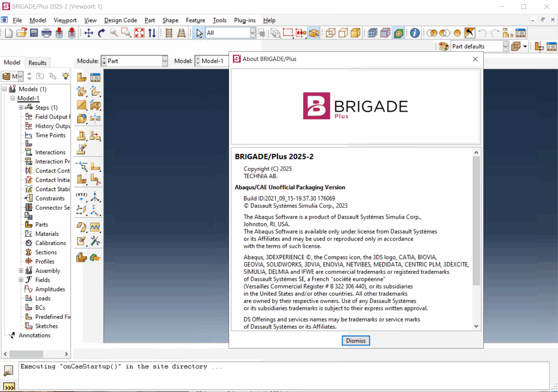Viewport: 558px width, 392px height.
Task: Open the Viewport menu
Action: click(65, 20)
